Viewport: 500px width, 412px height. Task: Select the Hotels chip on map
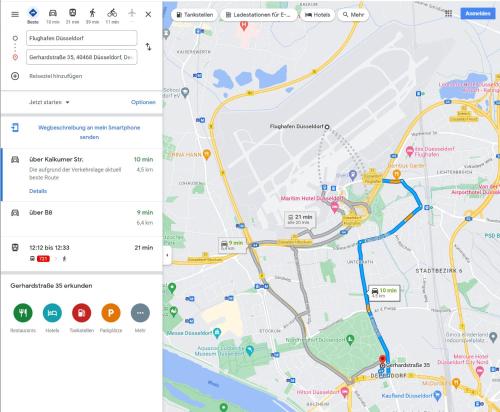pos(317,15)
